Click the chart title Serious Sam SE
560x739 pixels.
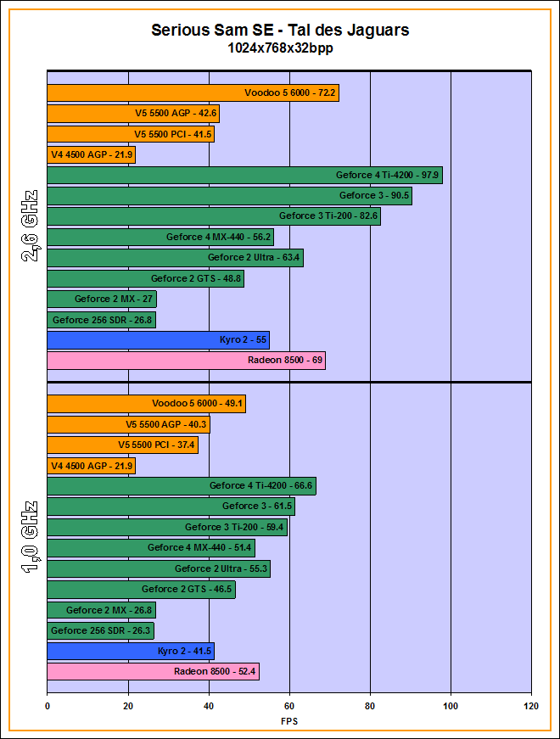[x=280, y=31]
